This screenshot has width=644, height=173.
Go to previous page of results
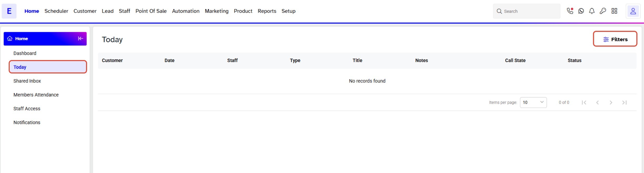click(x=597, y=102)
